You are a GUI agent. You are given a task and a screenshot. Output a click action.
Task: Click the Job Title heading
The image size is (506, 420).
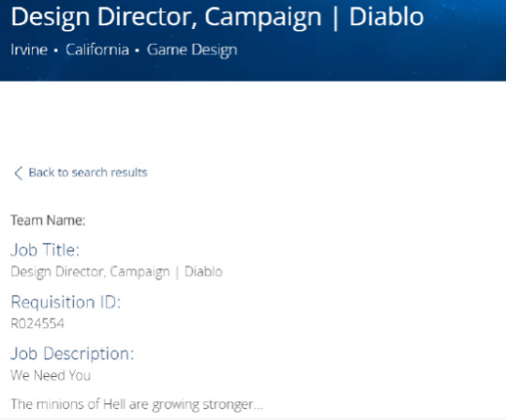tap(45, 250)
